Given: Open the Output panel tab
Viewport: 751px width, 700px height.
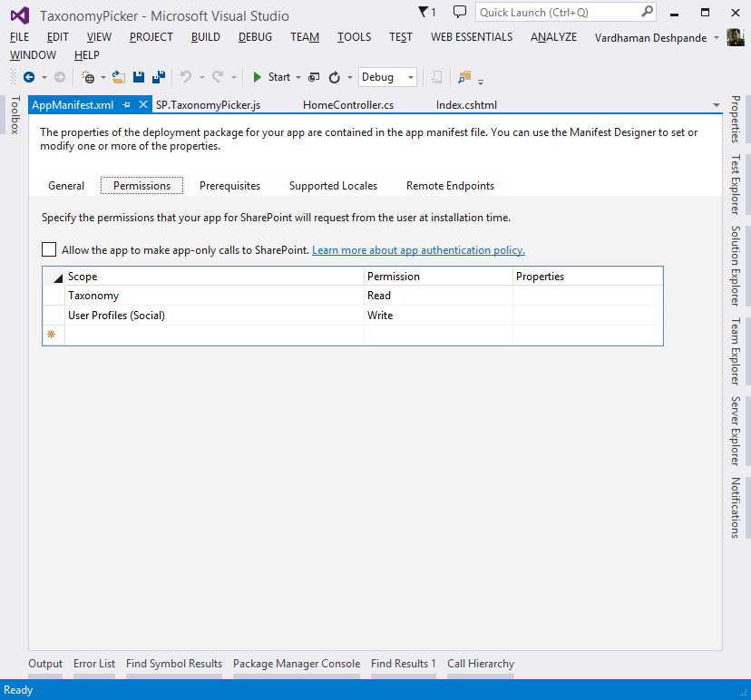Looking at the screenshot, I should point(45,664).
